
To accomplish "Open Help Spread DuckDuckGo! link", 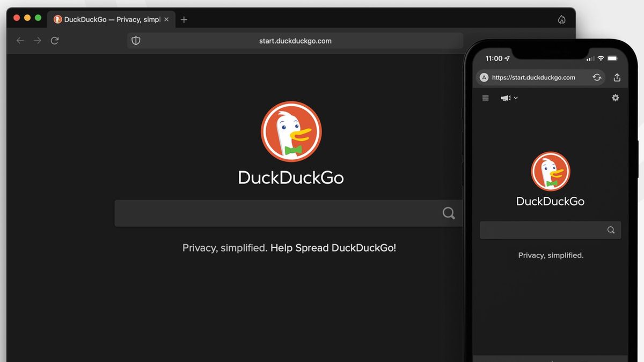I will point(333,248).
